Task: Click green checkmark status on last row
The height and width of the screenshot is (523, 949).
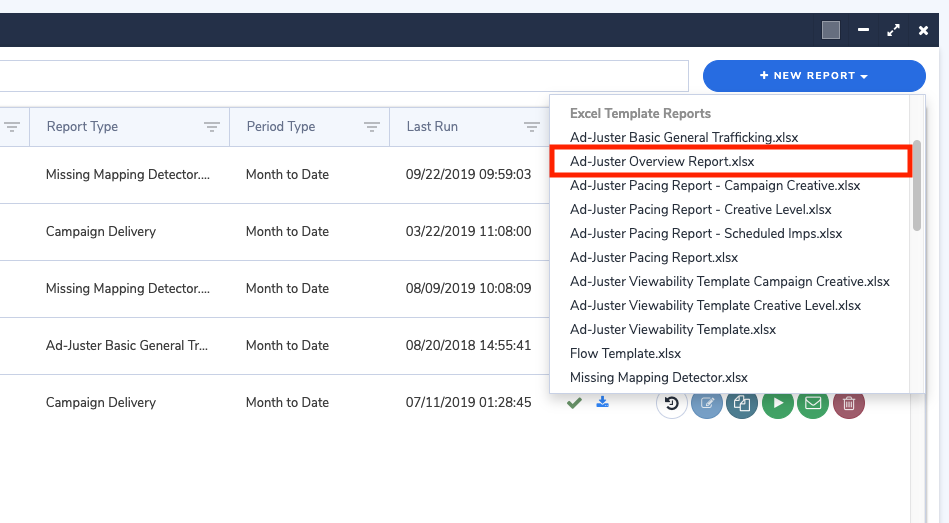Action: 574,403
